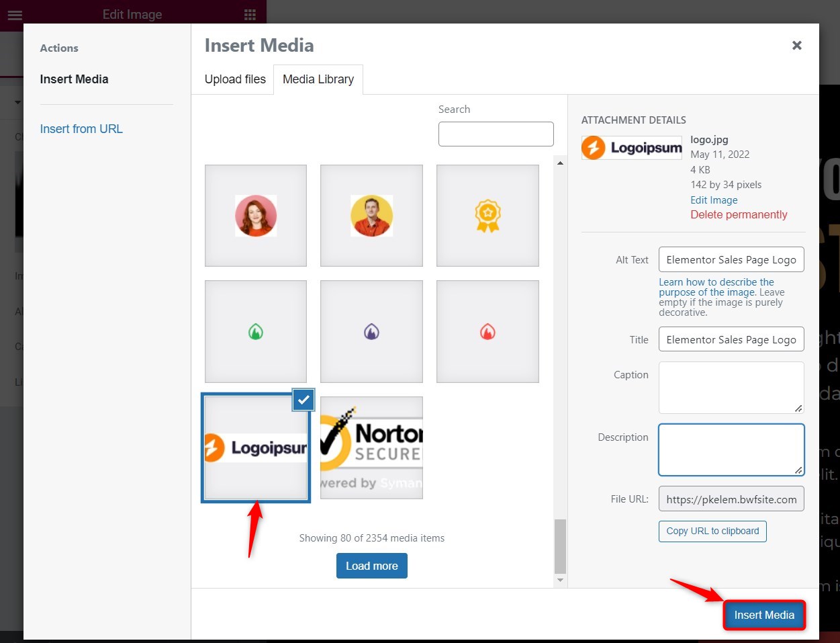
Task: Open the Elementor hamburger menu
Action: pyautogui.click(x=14, y=15)
